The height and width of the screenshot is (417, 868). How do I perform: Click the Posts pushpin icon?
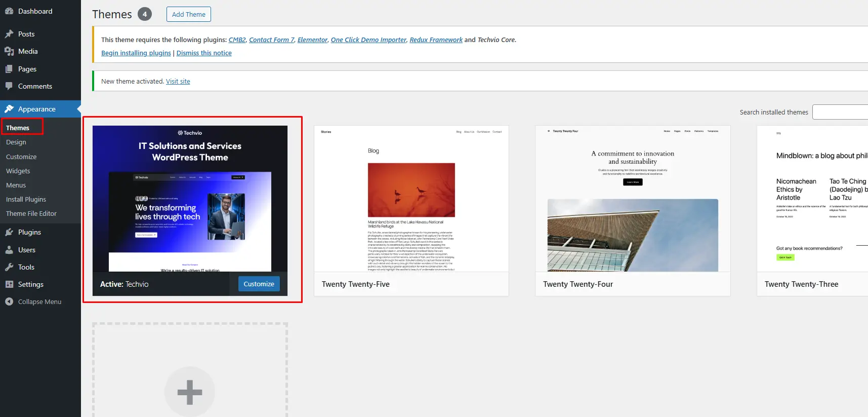point(9,34)
